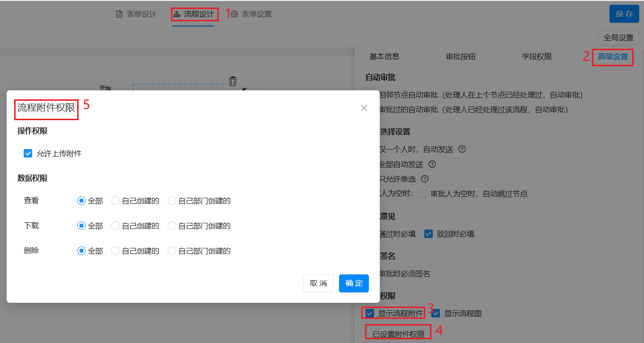
Task: Click help icon beside 只允许单选
Action: pos(425,179)
